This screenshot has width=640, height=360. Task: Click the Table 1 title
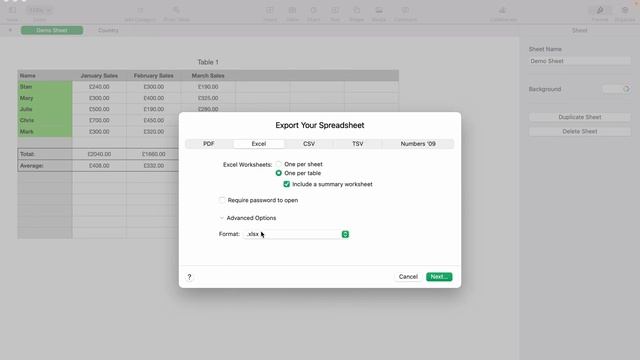[x=208, y=62]
